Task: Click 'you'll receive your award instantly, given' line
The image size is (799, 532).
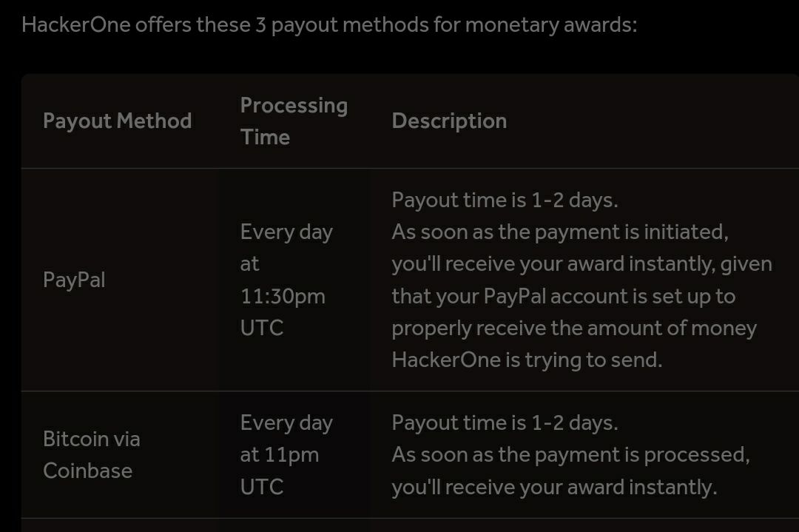Action: (582, 264)
